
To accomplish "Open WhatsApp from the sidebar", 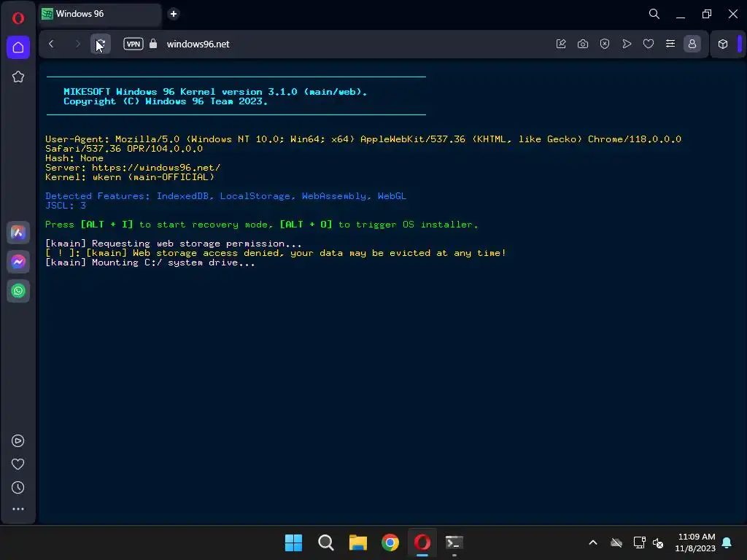I will click(x=18, y=291).
